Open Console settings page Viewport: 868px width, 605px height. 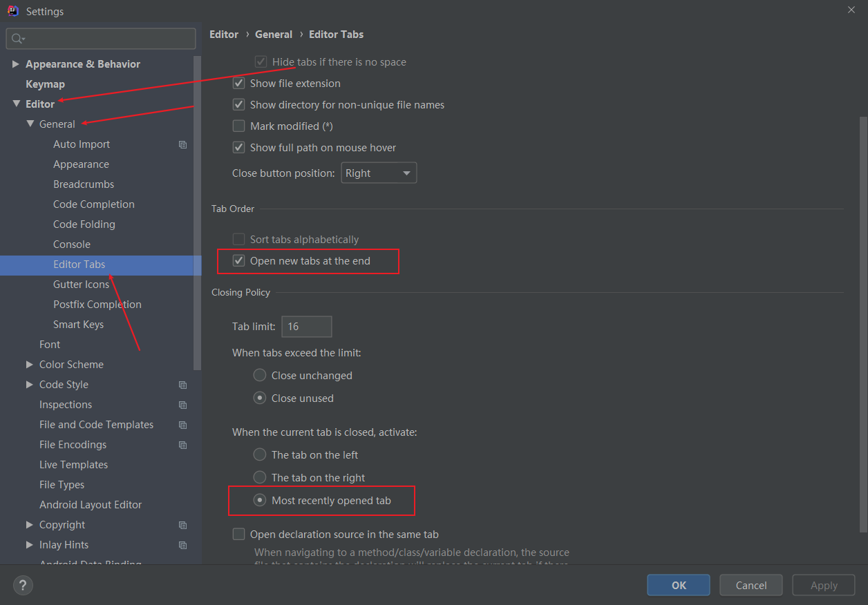tap(72, 244)
